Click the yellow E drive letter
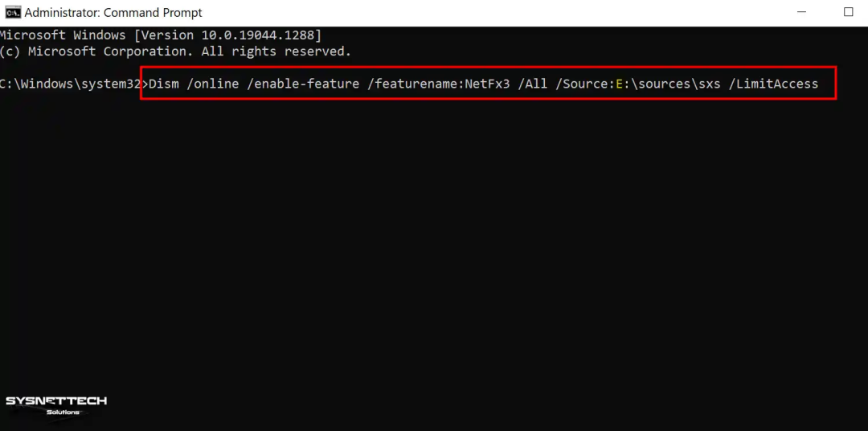Screen dimensions: 868x431 tap(619, 84)
